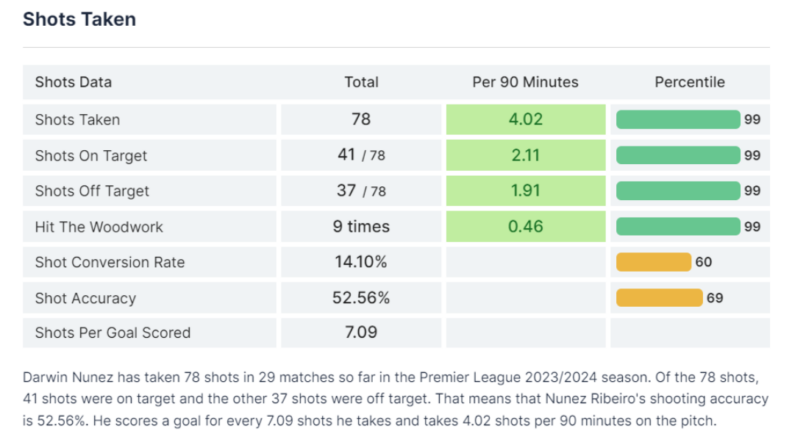Screen dimensions: 806x443
Task: Select the Shots Off Target row label
Action: click(x=91, y=191)
